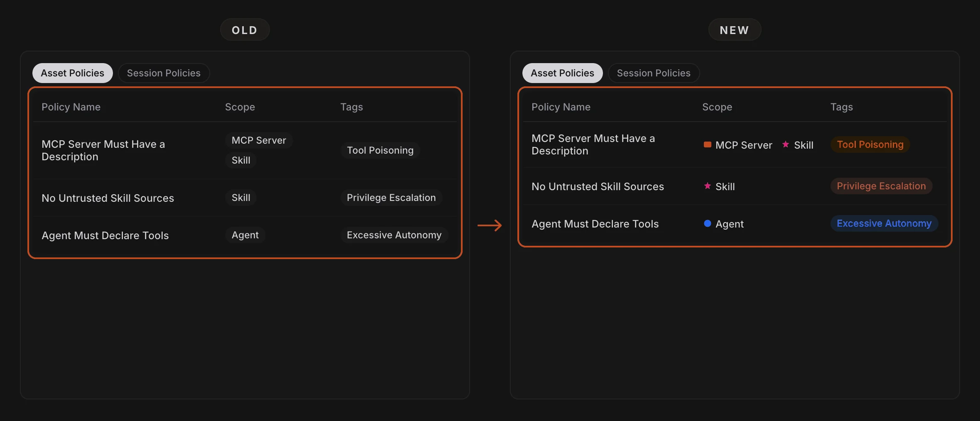Click the MCP Server scope chip in OLD panel
The height and width of the screenshot is (421, 980).
tap(259, 140)
